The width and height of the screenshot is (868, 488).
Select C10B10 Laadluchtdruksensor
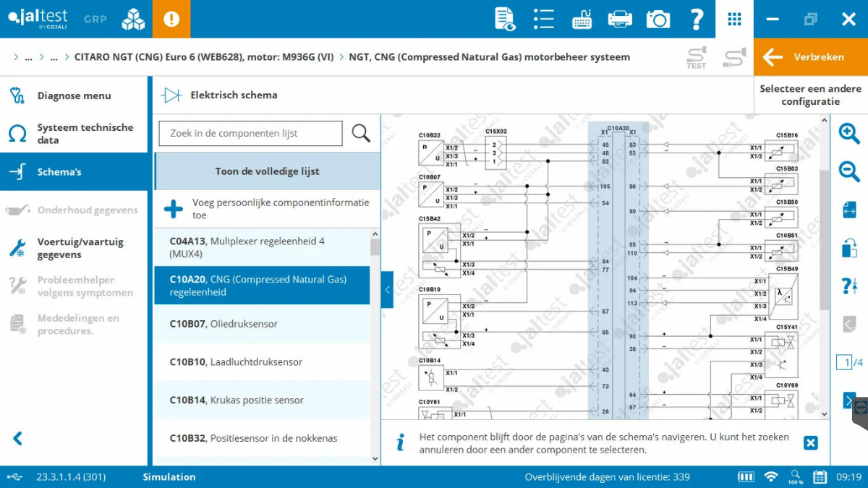coord(262,362)
